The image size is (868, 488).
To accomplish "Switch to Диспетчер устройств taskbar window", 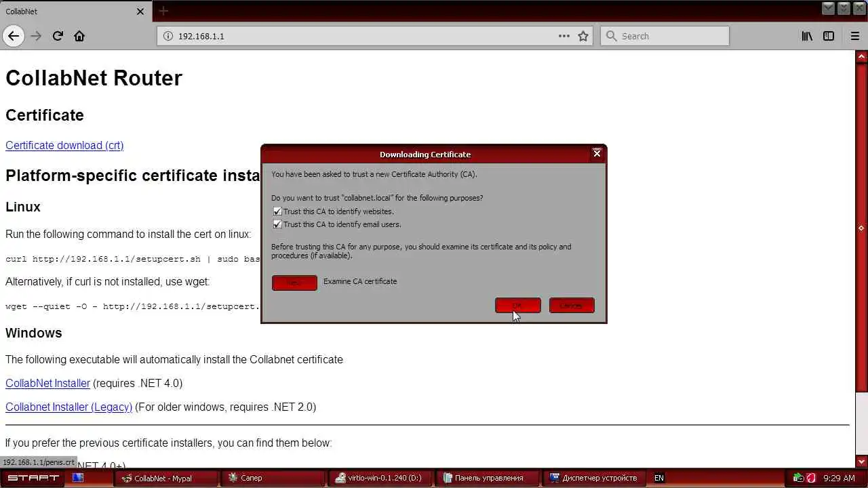I will (x=595, y=478).
